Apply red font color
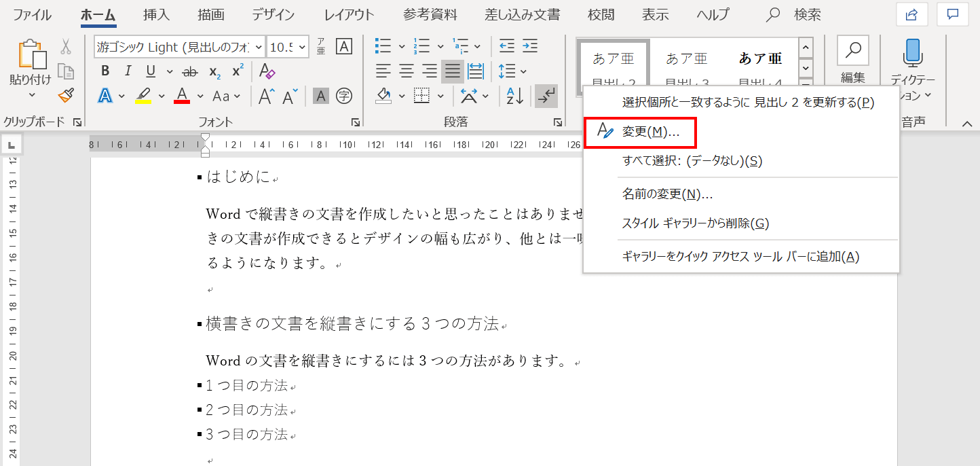 [182, 96]
